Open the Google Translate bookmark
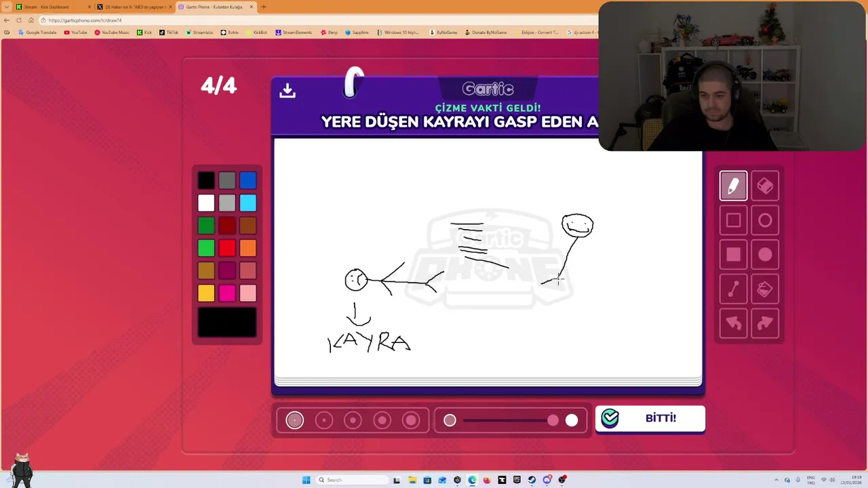Image resolution: width=868 pixels, height=488 pixels. click(x=37, y=33)
